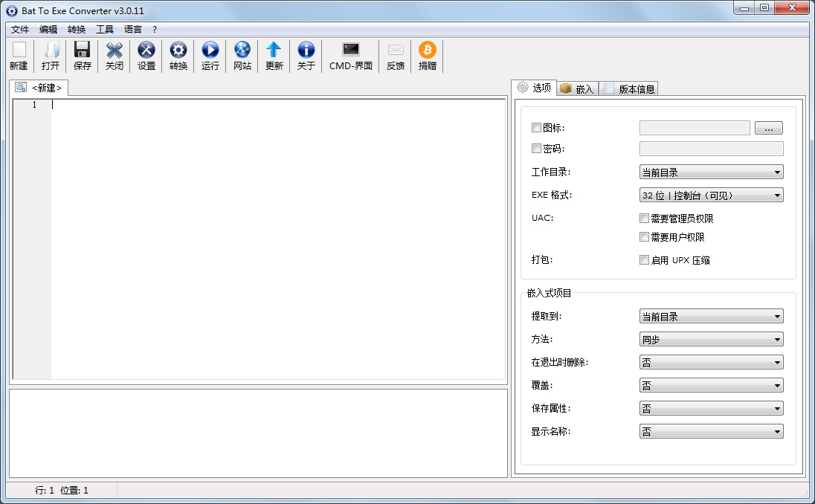815x504 pixels.
Task: Open the 编辑 (Edit) menu
Action: click(48, 30)
